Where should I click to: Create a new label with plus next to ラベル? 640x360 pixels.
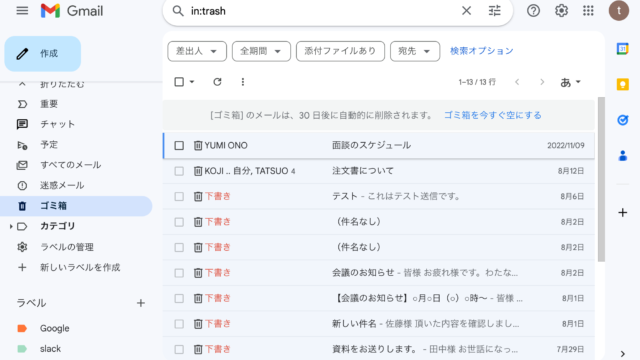point(141,303)
